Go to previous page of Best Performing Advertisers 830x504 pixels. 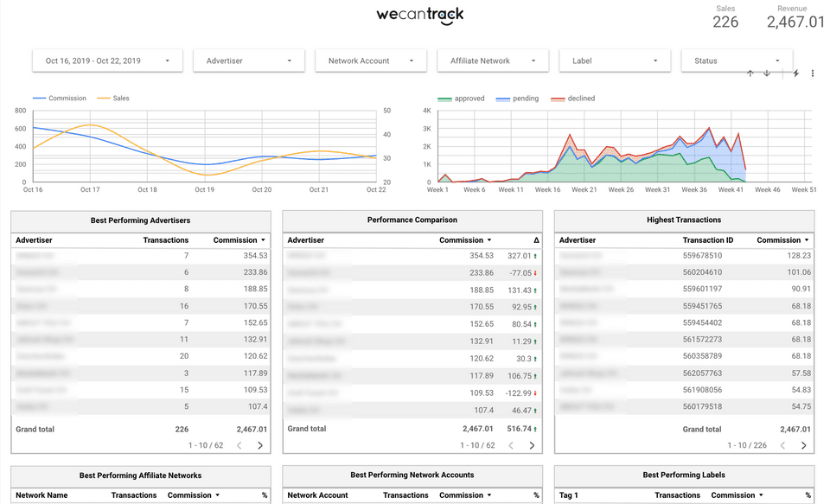click(239, 445)
